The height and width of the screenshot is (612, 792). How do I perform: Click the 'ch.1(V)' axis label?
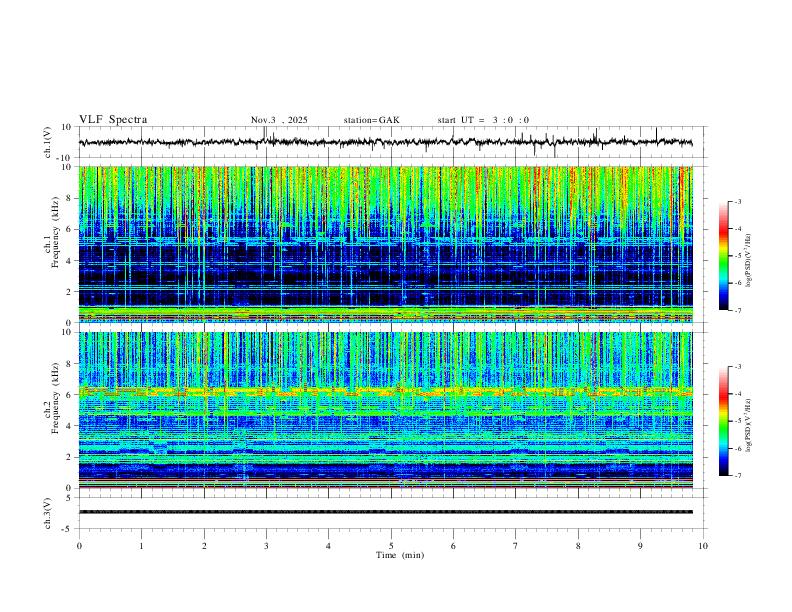pyautogui.click(x=48, y=142)
